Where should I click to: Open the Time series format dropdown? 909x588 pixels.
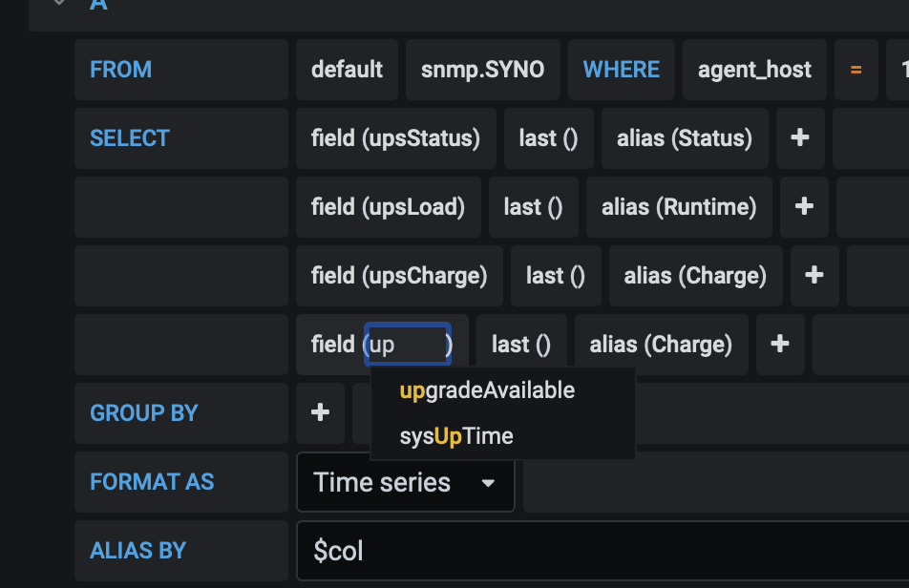click(406, 483)
